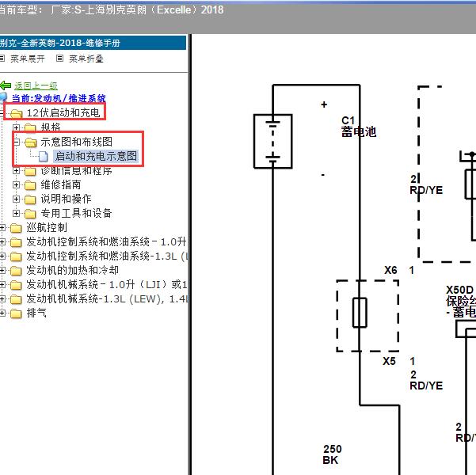Select the 12伏启动和充电 folder
This screenshot has width=476, height=475.
pyautogui.click(x=63, y=112)
